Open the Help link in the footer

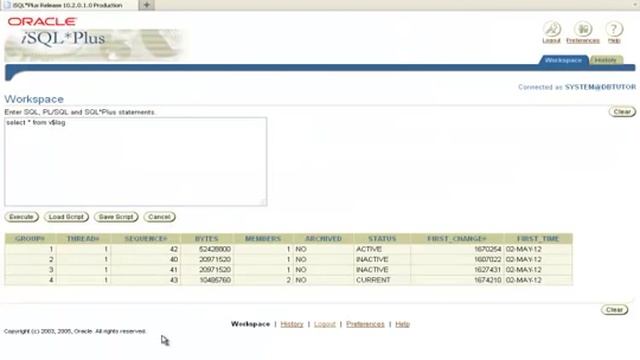(x=402, y=324)
